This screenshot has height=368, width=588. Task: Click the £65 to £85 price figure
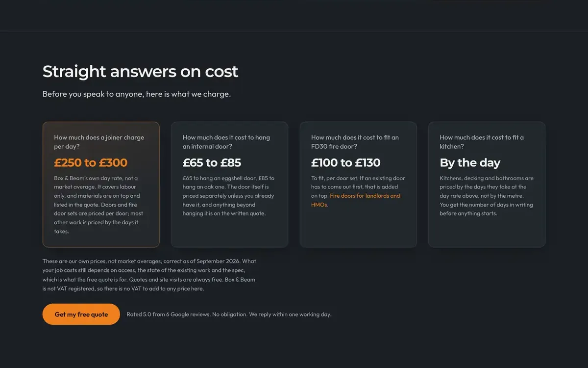coord(212,162)
